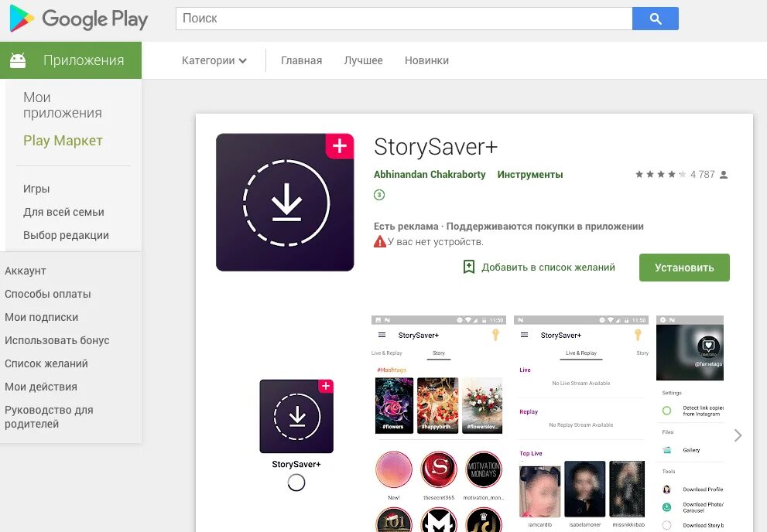Go to the Главная tab
The height and width of the screenshot is (532, 767).
[301, 60]
